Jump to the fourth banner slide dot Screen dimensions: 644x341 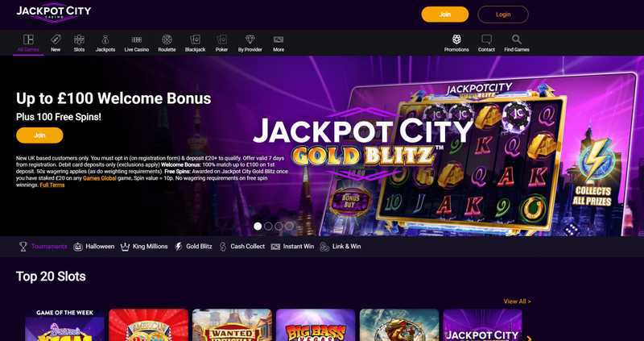[x=290, y=227]
